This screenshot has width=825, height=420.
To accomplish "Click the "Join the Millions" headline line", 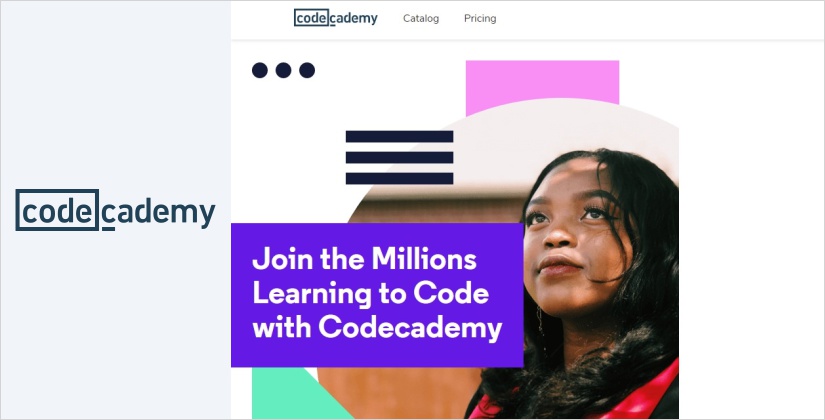I will click(365, 259).
